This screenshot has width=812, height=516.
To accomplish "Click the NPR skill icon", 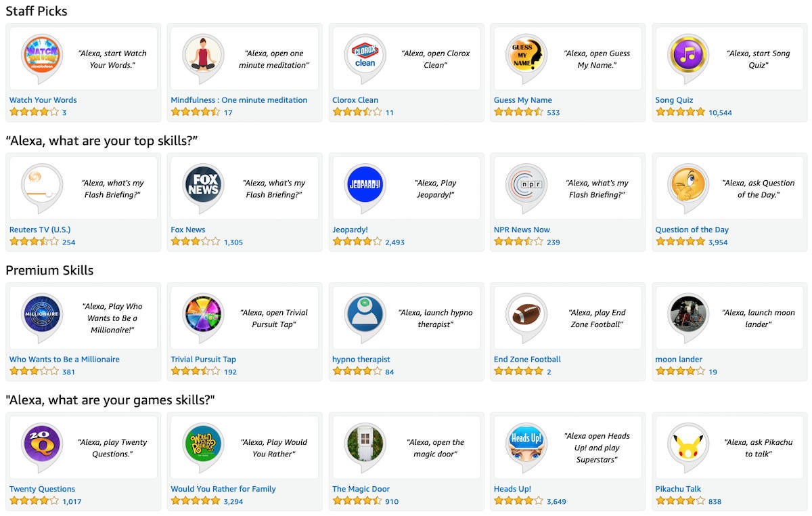I will click(x=526, y=188).
